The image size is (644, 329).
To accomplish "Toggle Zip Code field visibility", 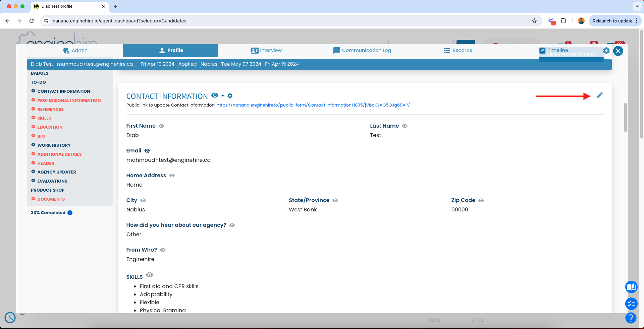I will coord(481,200).
